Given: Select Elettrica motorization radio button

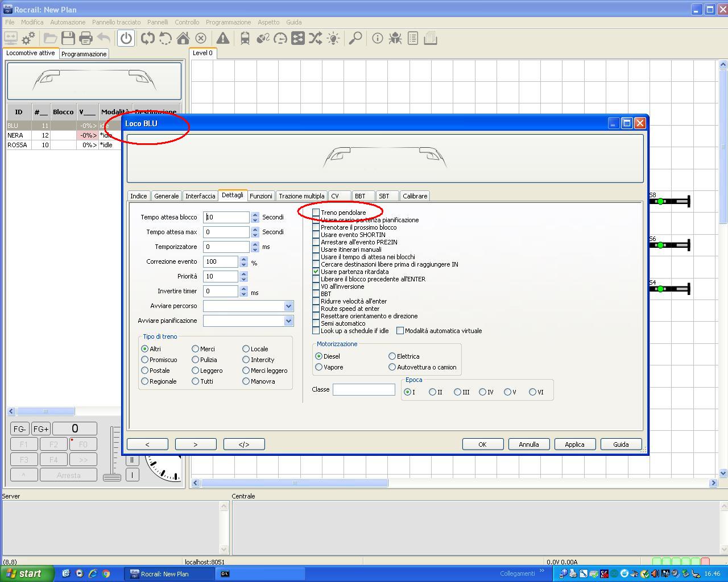Looking at the screenshot, I should pos(392,356).
